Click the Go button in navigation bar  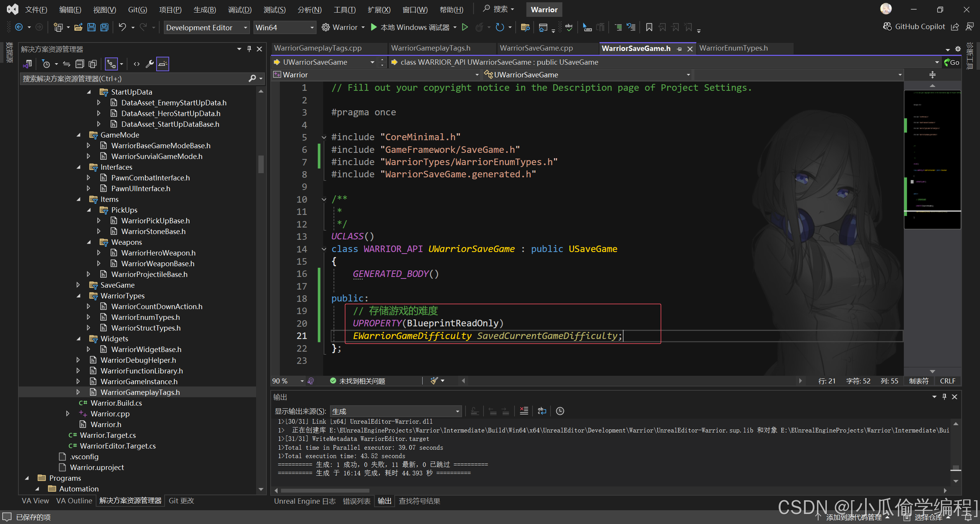point(952,62)
